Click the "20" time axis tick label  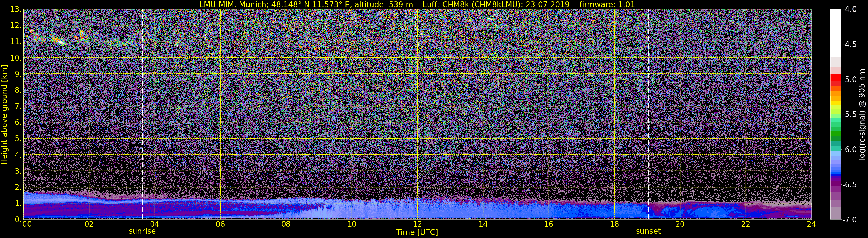click(x=680, y=224)
